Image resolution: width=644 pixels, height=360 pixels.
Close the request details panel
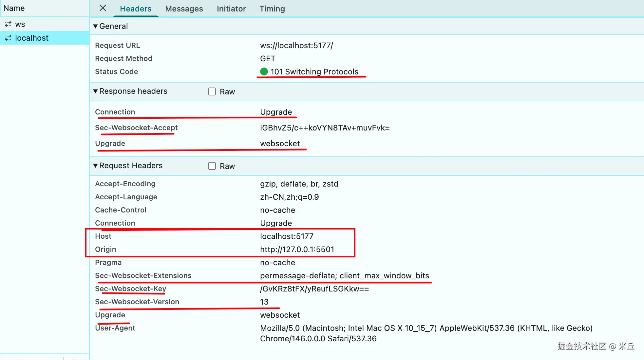[103, 8]
